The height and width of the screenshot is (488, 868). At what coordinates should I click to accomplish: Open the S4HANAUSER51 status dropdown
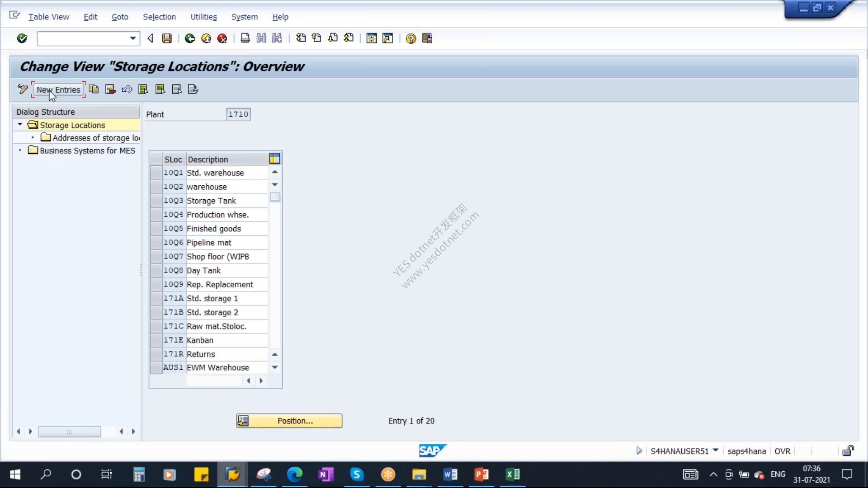716,450
